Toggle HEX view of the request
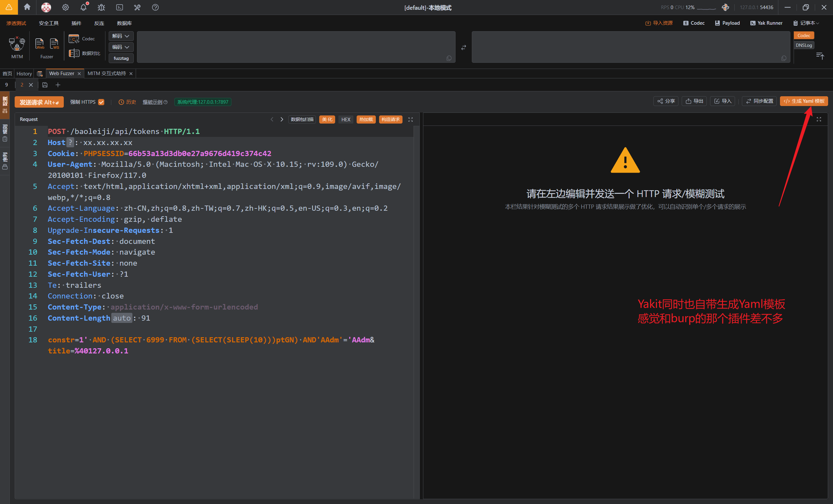Image resolution: width=833 pixels, height=504 pixels. pos(346,120)
